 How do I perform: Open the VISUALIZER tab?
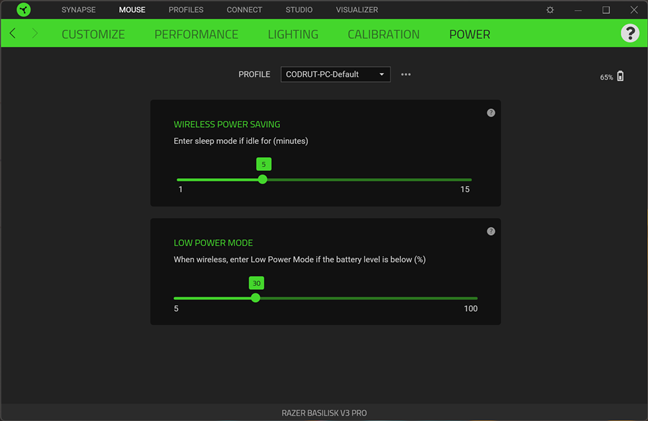tap(357, 10)
